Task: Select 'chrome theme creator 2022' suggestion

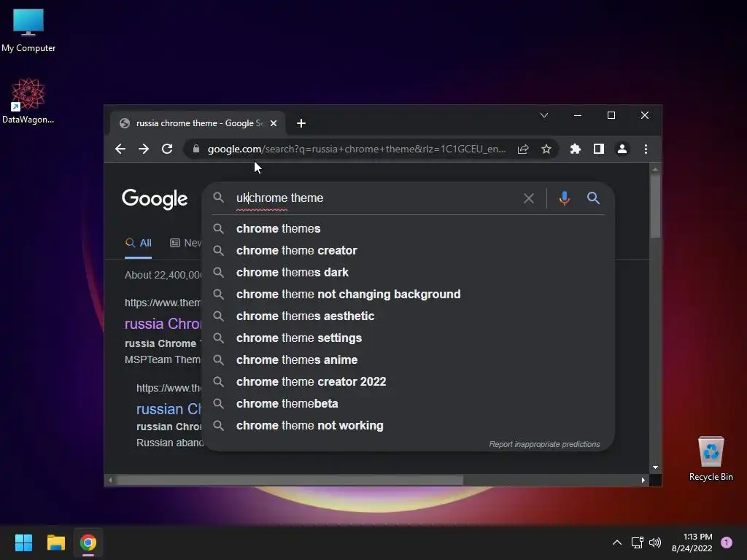Action: (409, 382)
